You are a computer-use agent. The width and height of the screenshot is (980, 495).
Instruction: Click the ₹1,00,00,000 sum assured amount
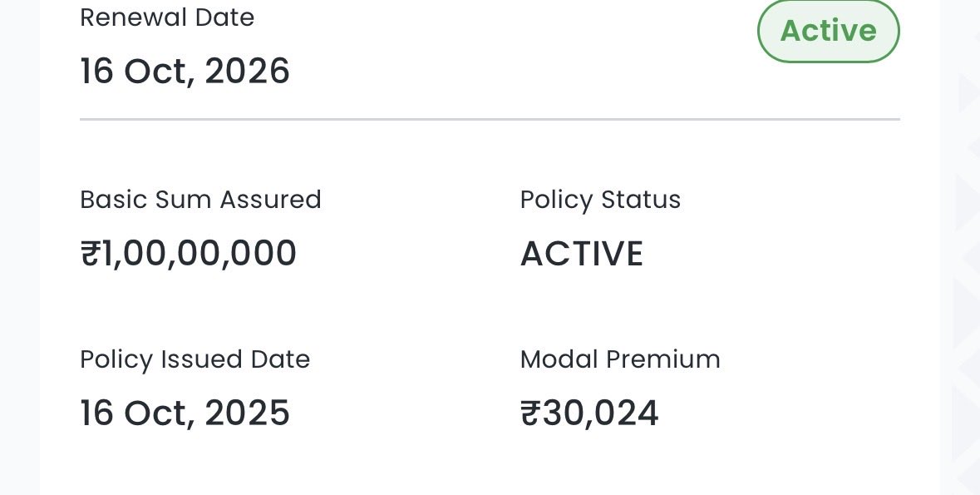tap(189, 254)
